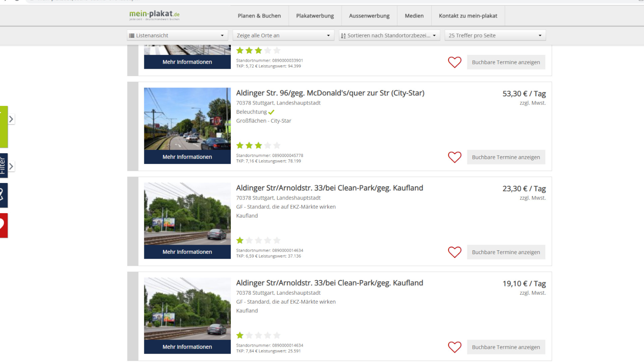This screenshot has height=362, width=644.
Task: Select text Standortnummer: 0890000045778
Action: click(x=270, y=156)
